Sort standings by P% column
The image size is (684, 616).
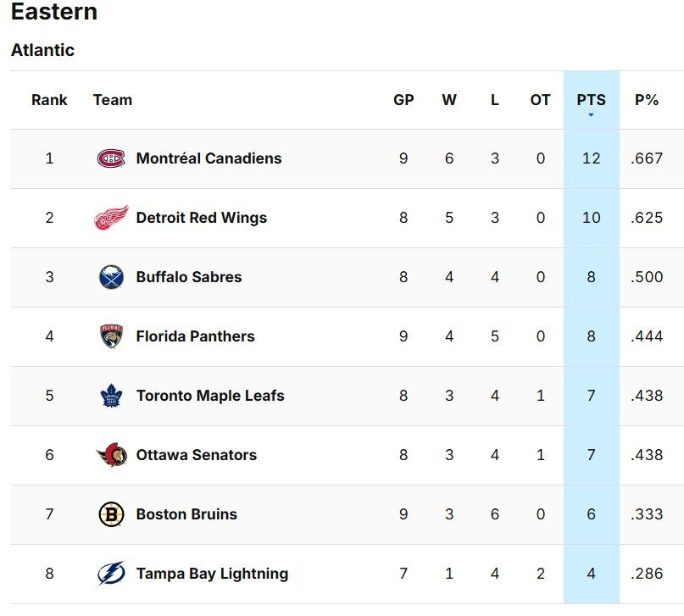point(646,100)
